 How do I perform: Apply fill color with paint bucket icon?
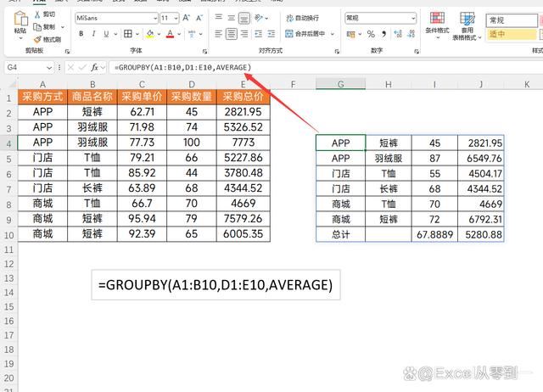(x=150, y=34)
